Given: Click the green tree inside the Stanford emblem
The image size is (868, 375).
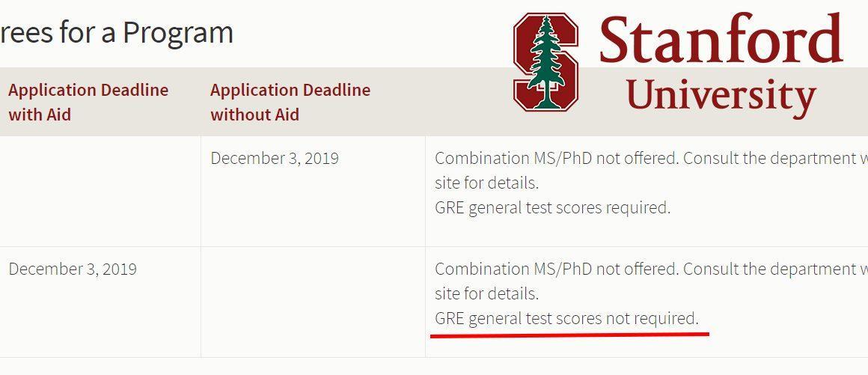Looking at the screenshot, I should coord(546,62).
